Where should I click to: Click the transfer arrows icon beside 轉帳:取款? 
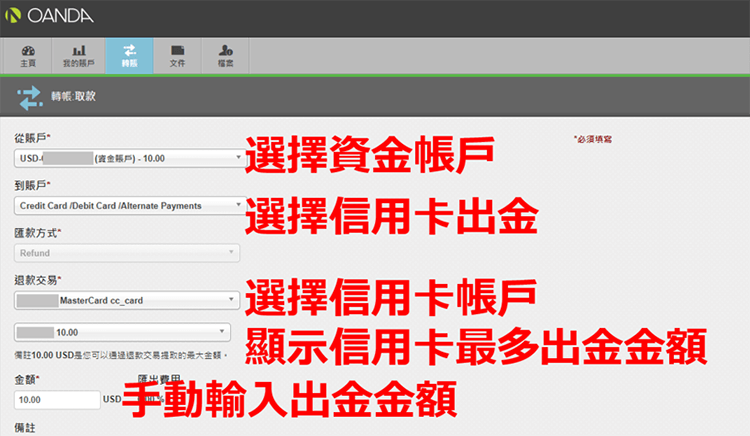[x=30, y=97]
